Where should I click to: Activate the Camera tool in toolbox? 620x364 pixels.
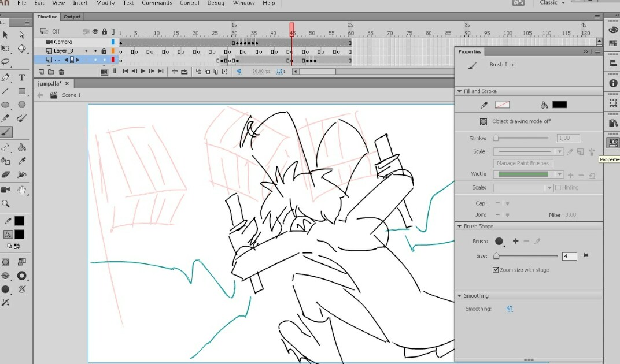6,190
